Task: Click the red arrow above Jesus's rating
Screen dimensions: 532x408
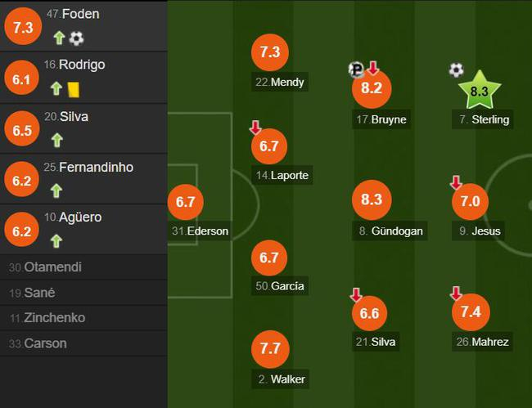Action: tap(456, 182)
